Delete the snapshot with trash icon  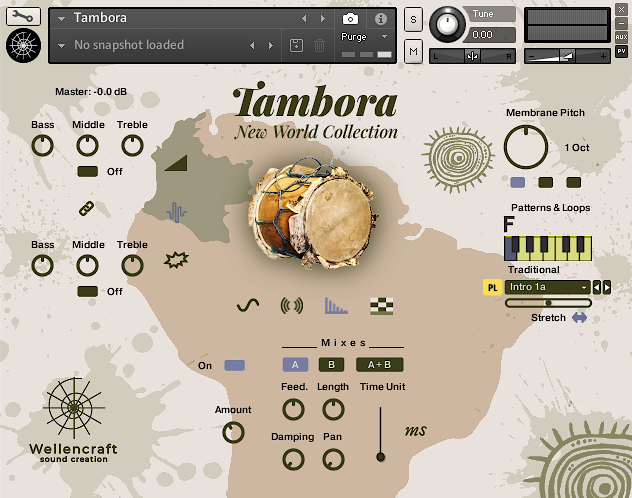pos(319,45)
